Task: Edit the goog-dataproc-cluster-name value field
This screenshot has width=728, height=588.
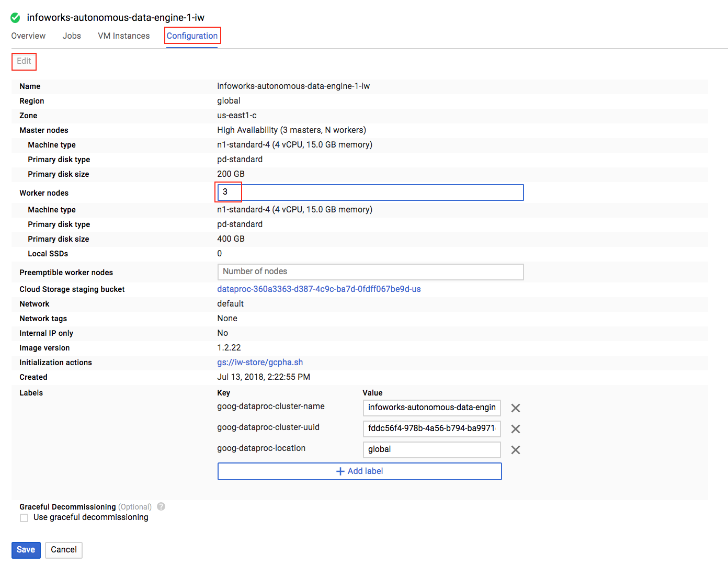Action: coord(431,408)
